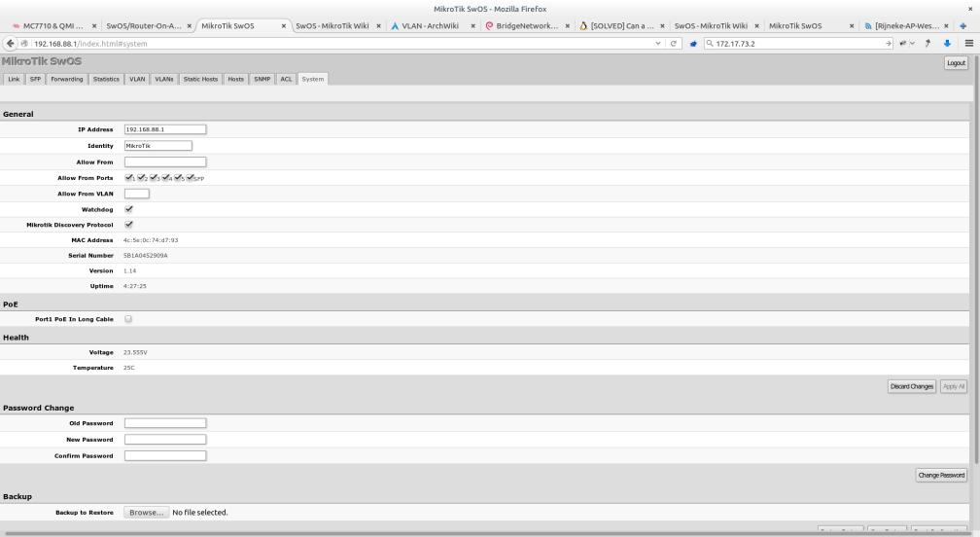
Task: Click MAC address value 4c:5e:0c:74:d7:93
Action: tap(151, 240)
